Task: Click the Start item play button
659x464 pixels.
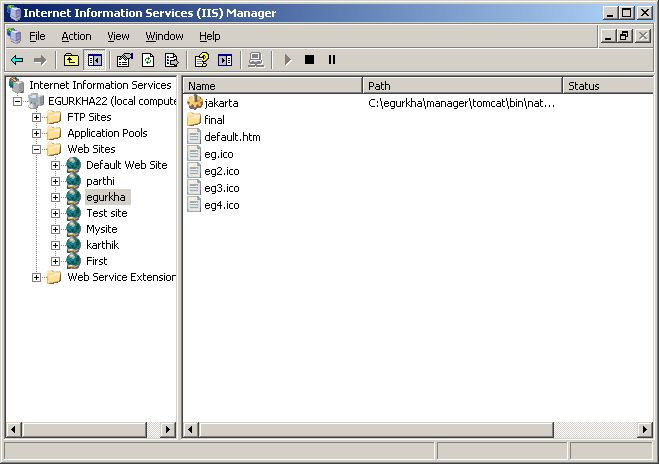Action: pyautogui.click(x=288, y=60)
